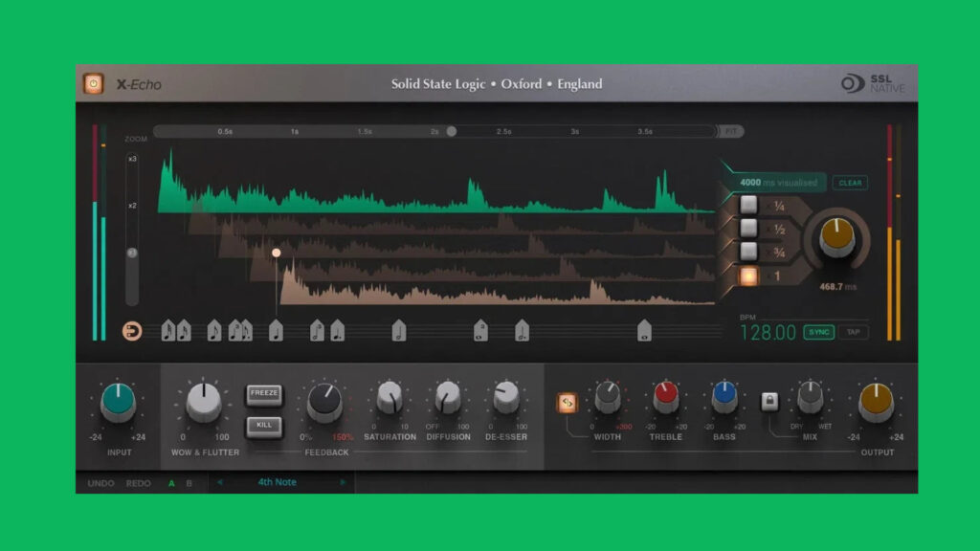Select the 8th note delay marker

[214, 330]
